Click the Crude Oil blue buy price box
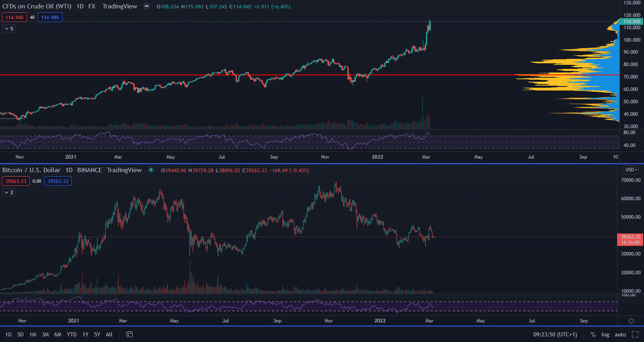This screenshot has height=342, width=644. (x=50, y=17)
